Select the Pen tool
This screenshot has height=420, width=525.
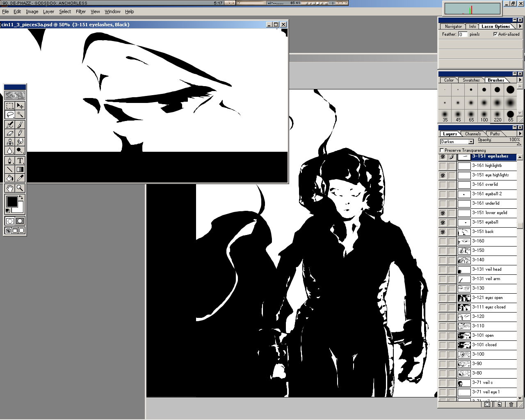(10, 161)
